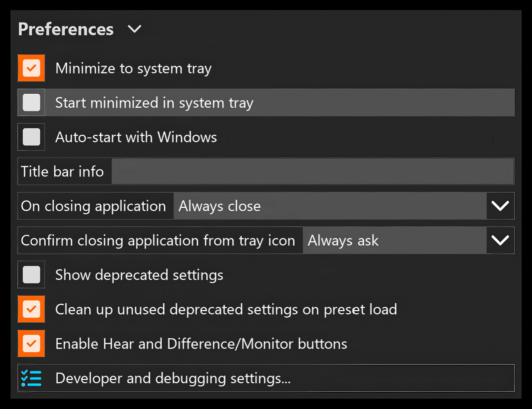
Task: Disable Hear and Difference/Monitor buttons checkbox
Action: (x=31, y=344)
